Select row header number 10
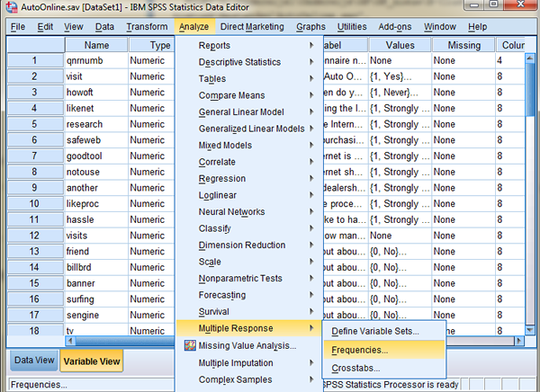540x392 pixels. pos(35,203)
